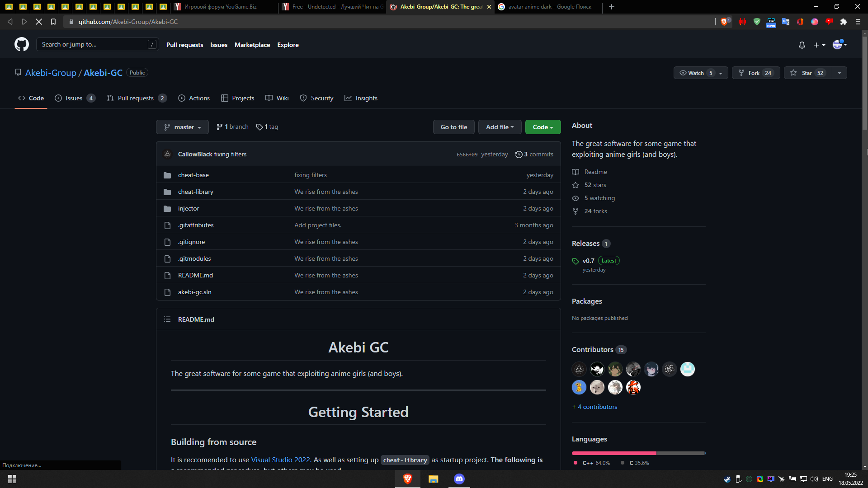This screenshot has height=488, width=868.
Task: Focus the Search or jump to field
Action: point(98,44)
